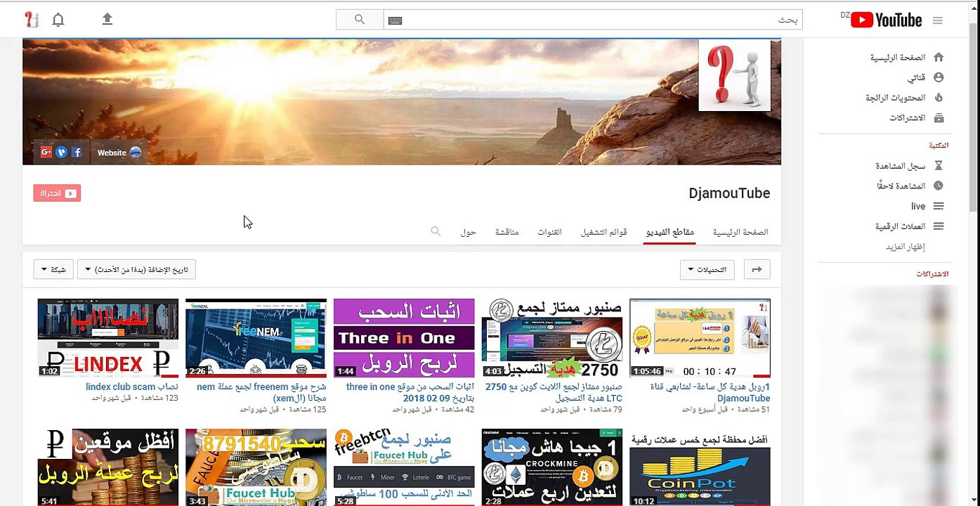Viewport: 980px width, 506px height.
Task: Click the blue circular social icon between Google+ and Facebook
Action: click(x=62, y=152)
